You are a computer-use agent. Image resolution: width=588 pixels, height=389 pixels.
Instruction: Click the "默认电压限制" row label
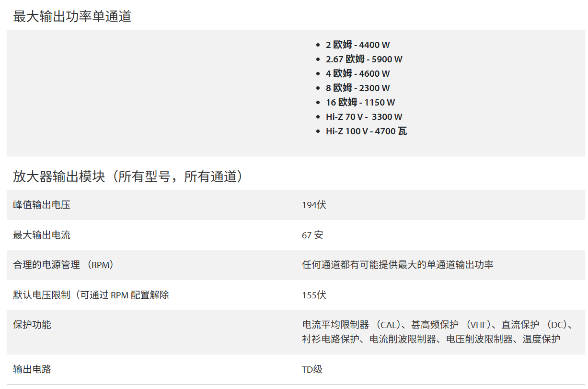coord(91,295)
